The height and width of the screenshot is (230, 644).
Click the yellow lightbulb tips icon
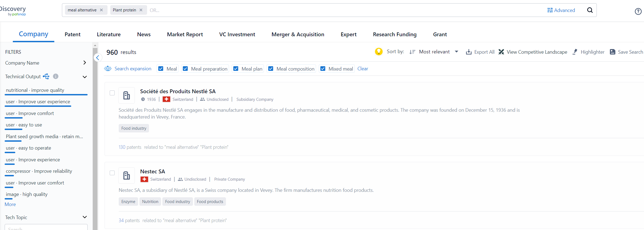(x=378, y=52)
